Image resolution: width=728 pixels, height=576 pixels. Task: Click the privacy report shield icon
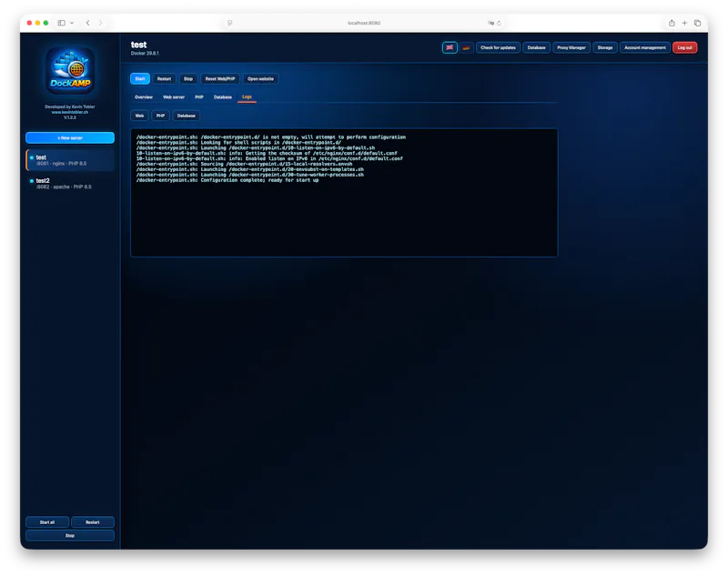click(x=230, y=23)
